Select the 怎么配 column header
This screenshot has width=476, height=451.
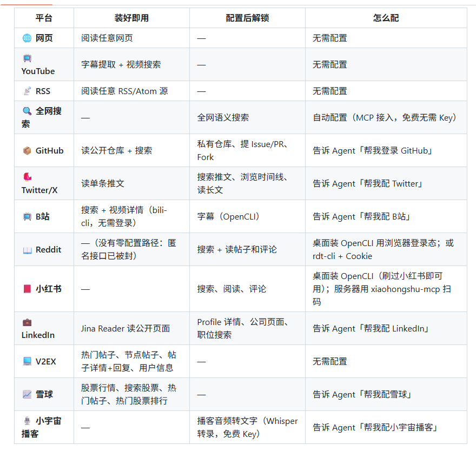pyautogui.click(x=386, y=18)
